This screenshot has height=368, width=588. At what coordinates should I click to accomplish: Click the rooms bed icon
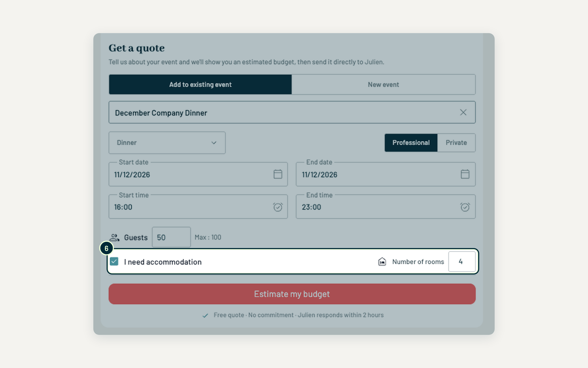pos(382,262)
